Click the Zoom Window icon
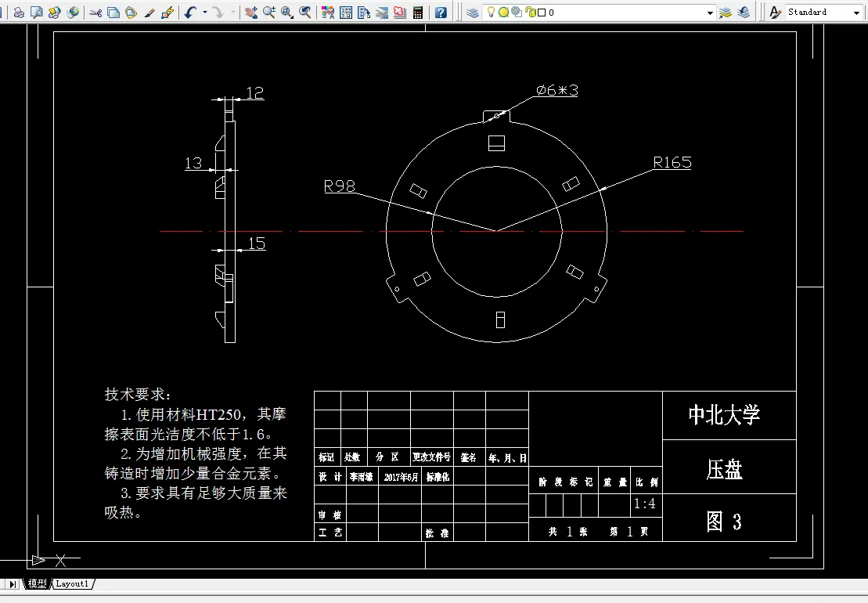Viewport: 868px width, 603px height. 286,13
